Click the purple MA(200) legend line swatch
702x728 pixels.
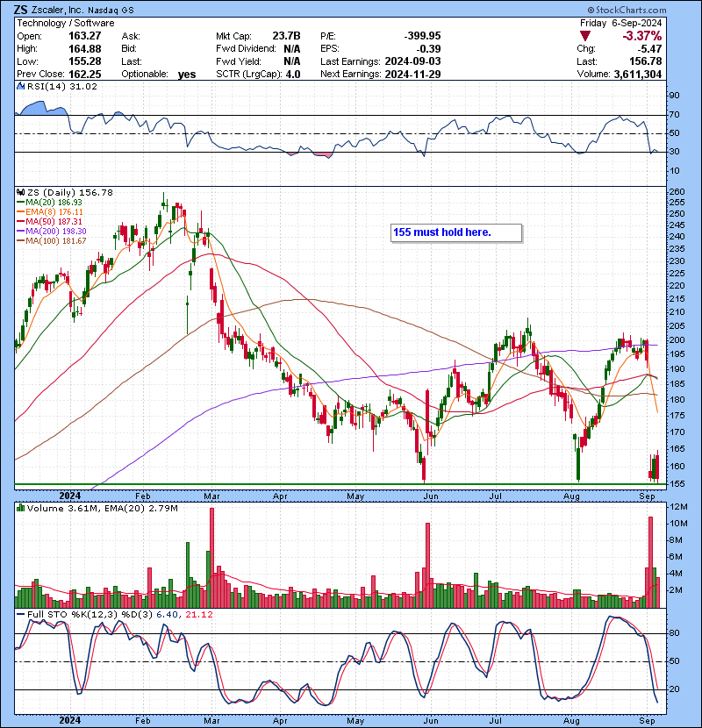(20, 232)
